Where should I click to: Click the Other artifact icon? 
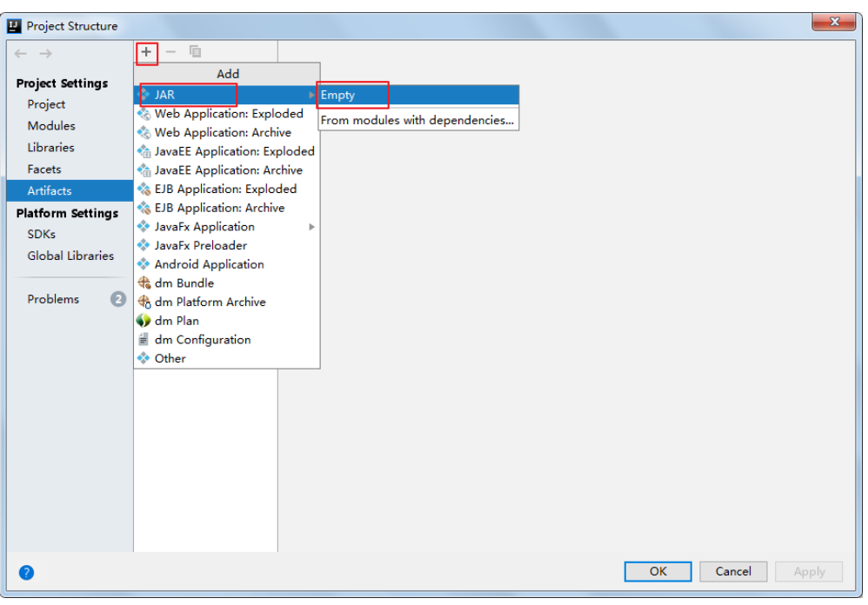coord(144,358)
